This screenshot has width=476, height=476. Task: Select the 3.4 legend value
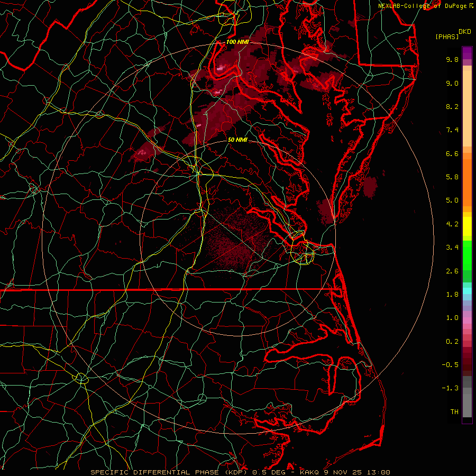[452, 248]
